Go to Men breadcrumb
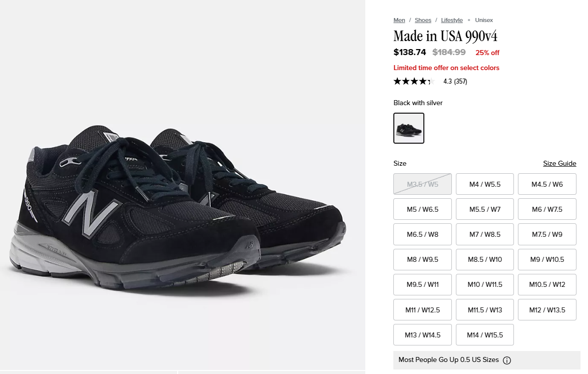The image size is (588, 374). pos(399,20)
